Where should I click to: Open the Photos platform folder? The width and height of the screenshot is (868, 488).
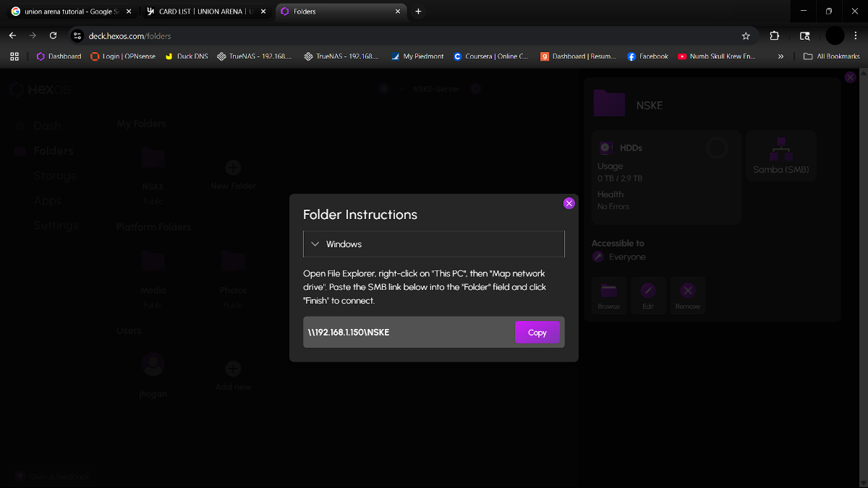coord(233,278)
